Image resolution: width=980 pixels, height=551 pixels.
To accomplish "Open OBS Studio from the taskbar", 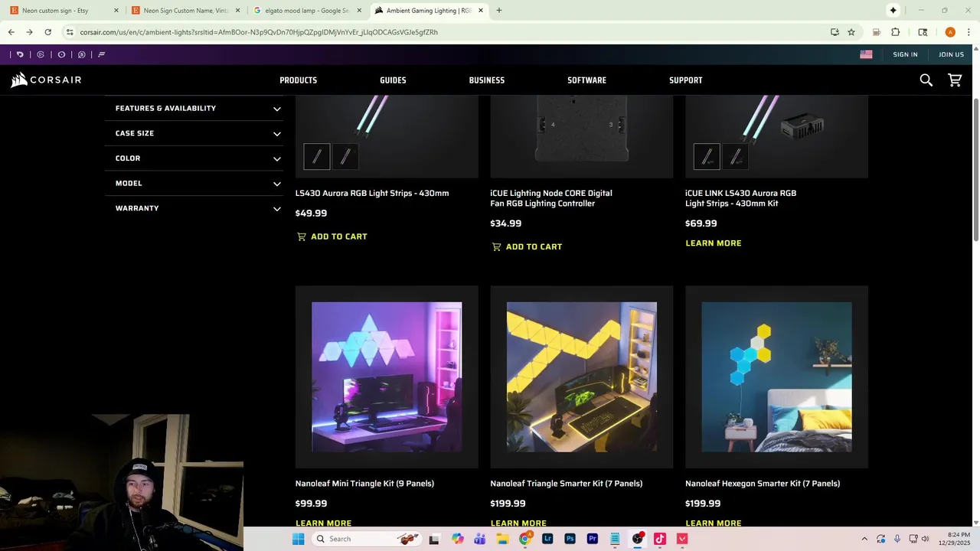I will click(x=637, y=539).
